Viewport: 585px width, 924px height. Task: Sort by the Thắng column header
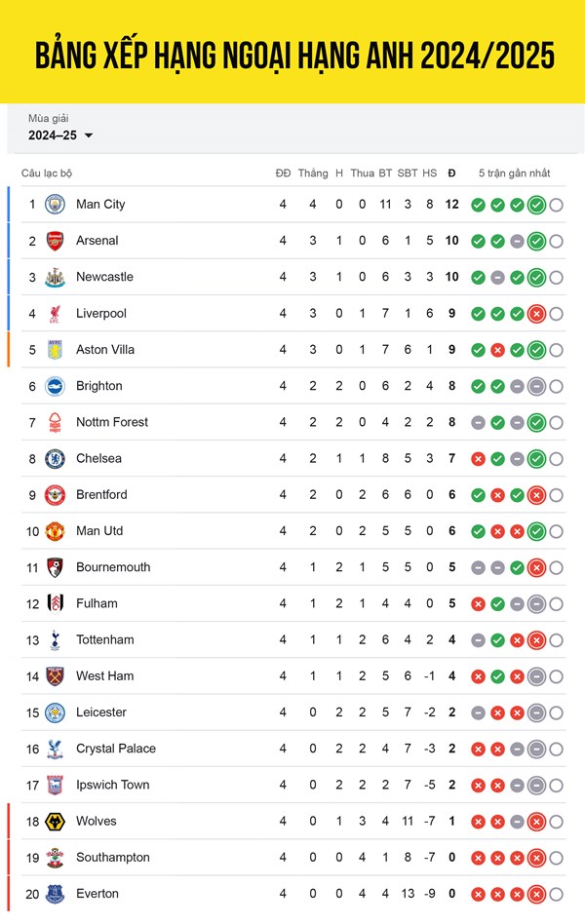[x=313, y=173]
